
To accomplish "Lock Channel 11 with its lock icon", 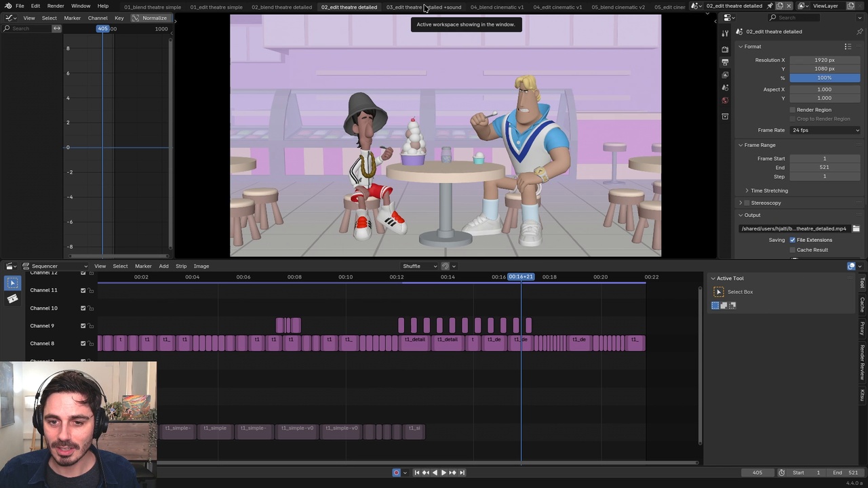I will tap(91, 290).
